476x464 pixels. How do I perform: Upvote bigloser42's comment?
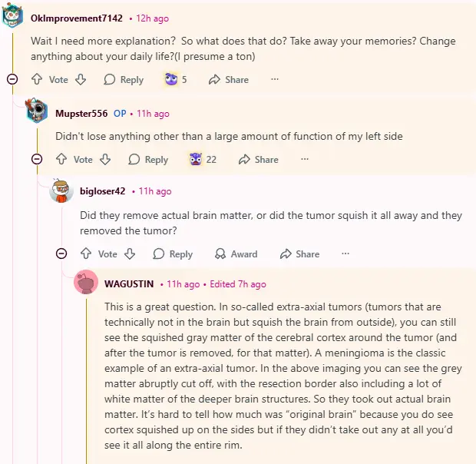(x=85, y=254)
